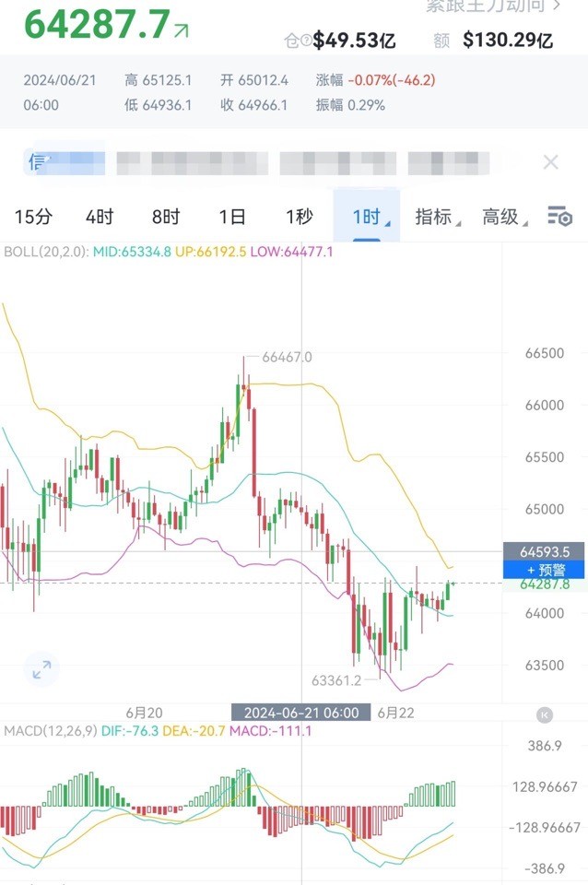The height and width of the screenshot is (885, 588).
Task: Tap the 收 64966.1 close value
Action: (254, 105)
